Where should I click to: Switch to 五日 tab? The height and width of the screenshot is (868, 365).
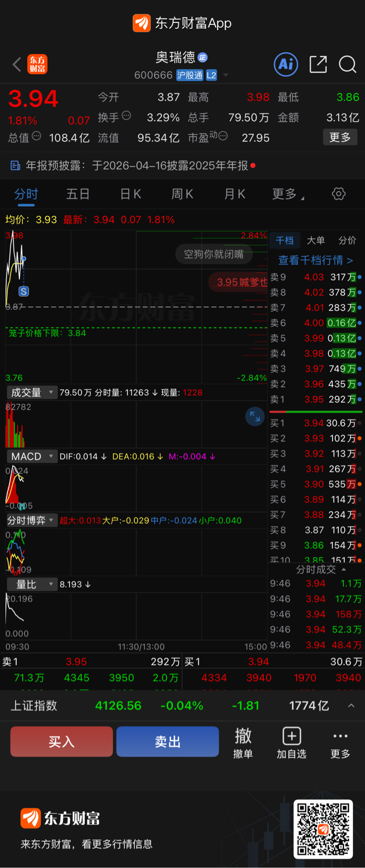click(x=78, y=194)
